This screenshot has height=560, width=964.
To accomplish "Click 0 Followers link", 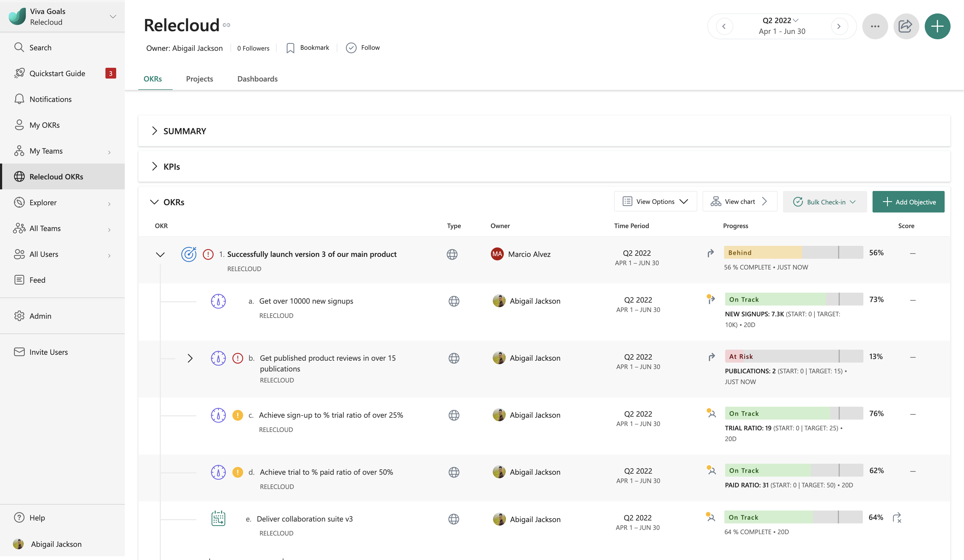I will [x=253, y=48].
